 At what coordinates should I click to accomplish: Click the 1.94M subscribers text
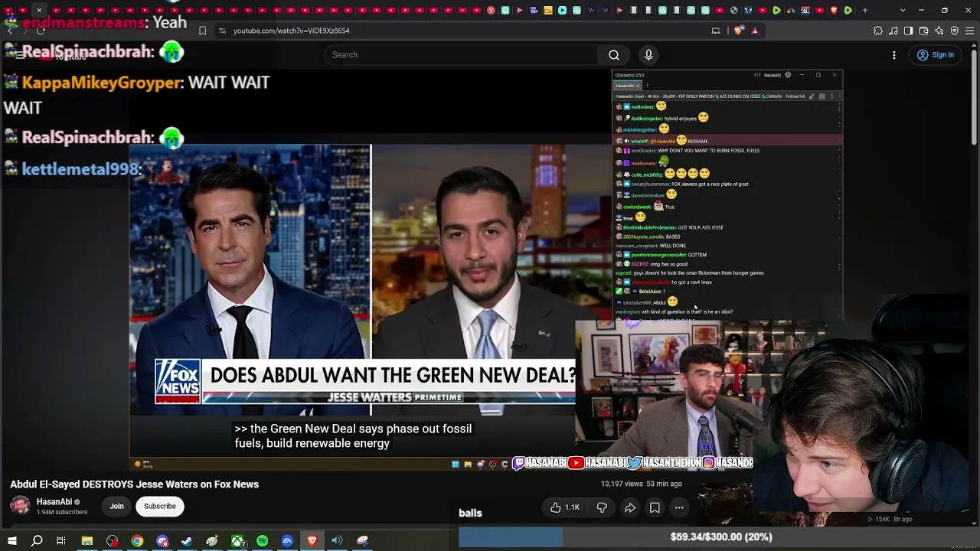click(x=62, y=512)
